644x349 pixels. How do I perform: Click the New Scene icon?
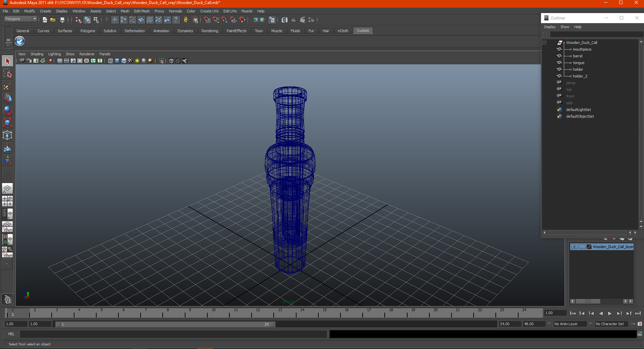click(45, 20)
